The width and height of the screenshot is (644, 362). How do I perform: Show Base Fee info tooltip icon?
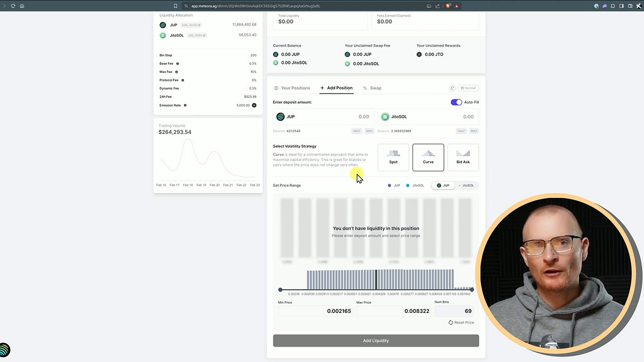pos(177,64)
